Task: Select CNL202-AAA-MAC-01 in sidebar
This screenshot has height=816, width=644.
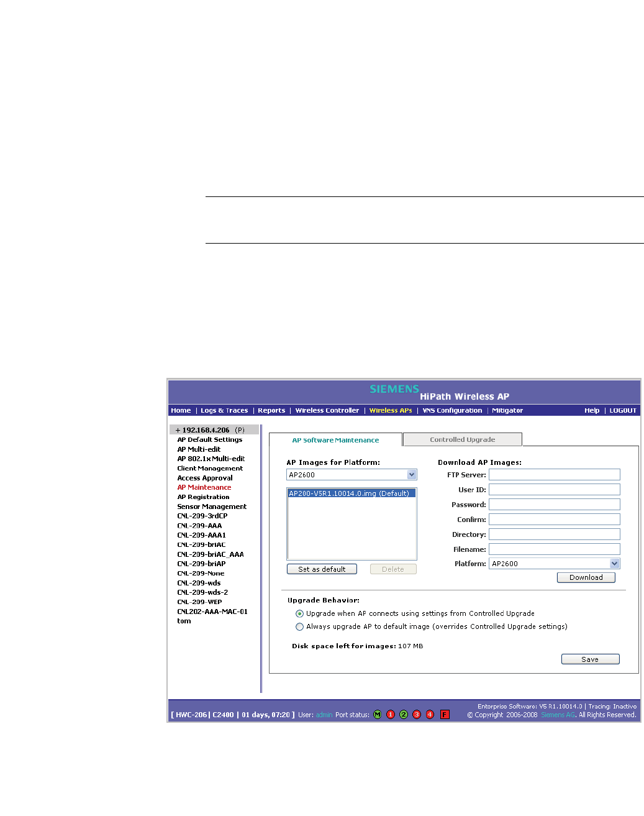Action: [212, 612]
